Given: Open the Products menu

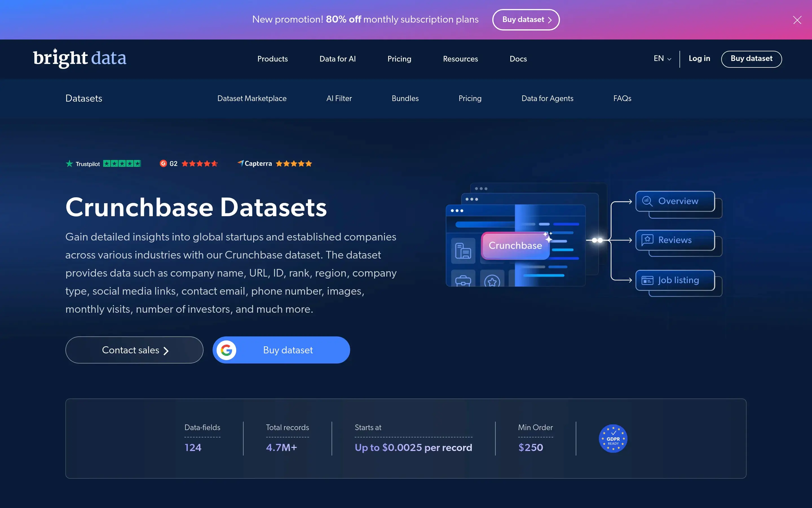Looking at the screenshot, I should pos(272,59).
